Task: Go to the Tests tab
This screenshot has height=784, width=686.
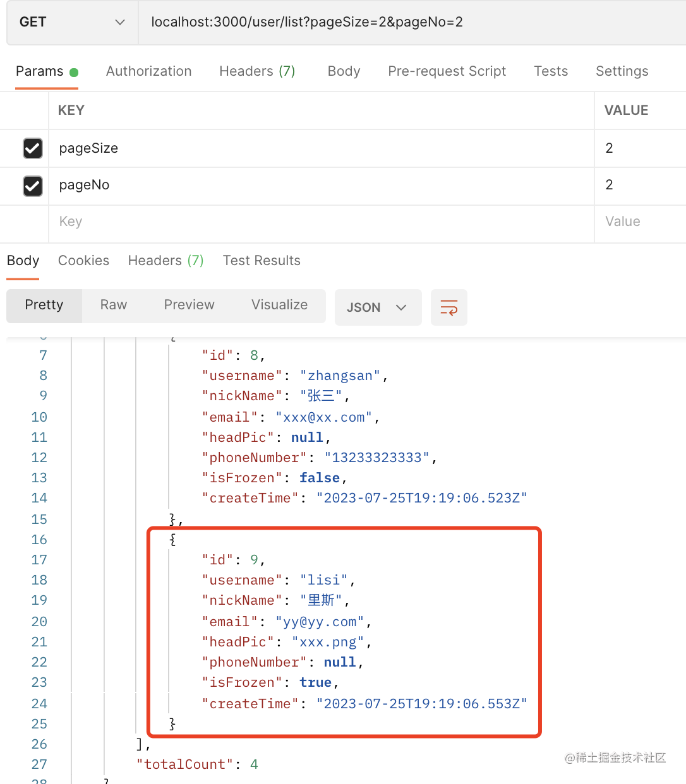Action: point(550,71)
